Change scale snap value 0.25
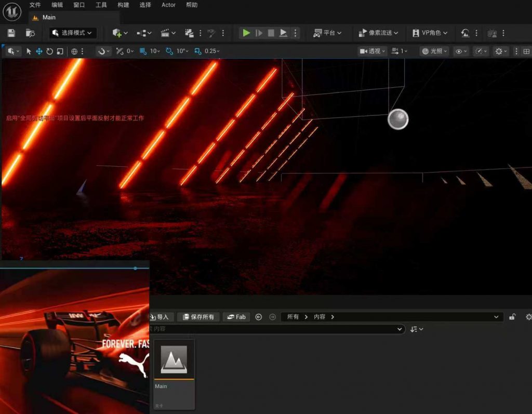The width and height of the screenshot is (532, 414). coord(212,51)
